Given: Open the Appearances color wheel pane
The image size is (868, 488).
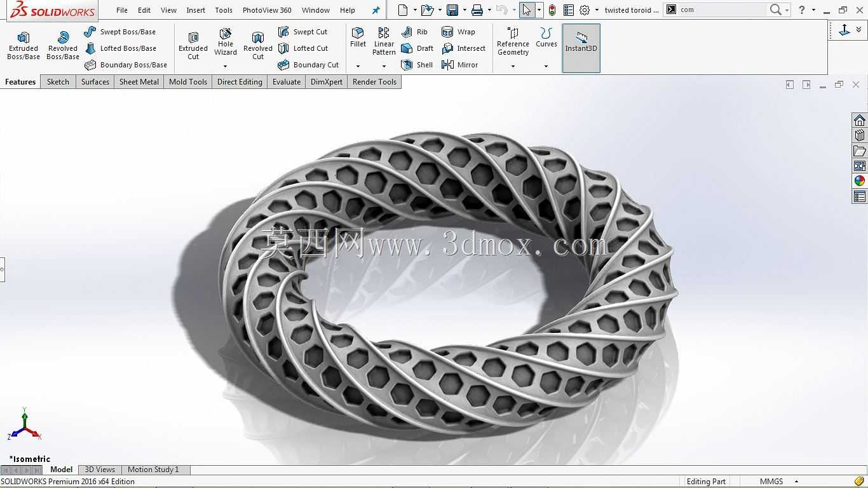Looking at the screenshot, I should click(x=860, y=181).
